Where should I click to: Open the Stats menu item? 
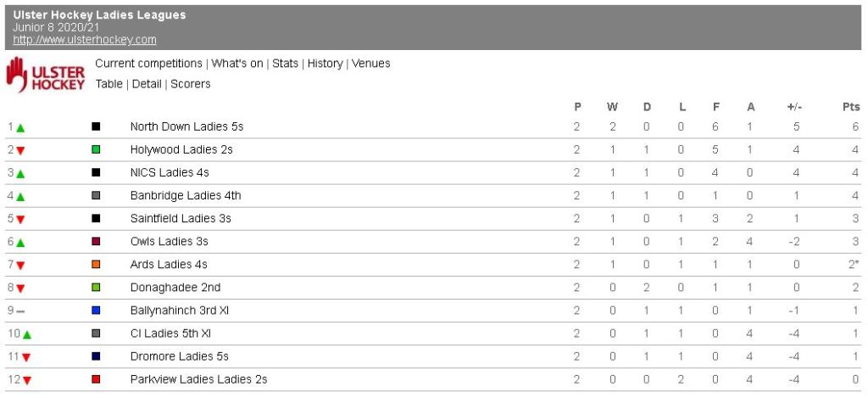coord(285,64)
